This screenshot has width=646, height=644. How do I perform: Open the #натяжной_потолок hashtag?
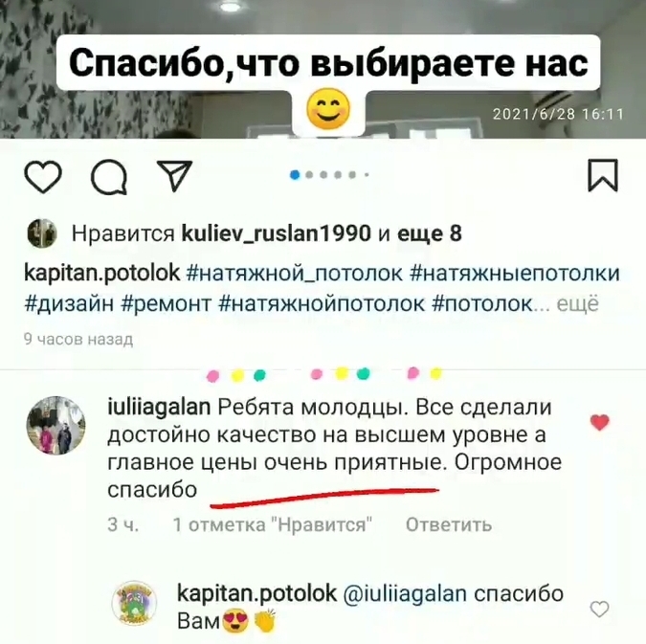[294, 274]
